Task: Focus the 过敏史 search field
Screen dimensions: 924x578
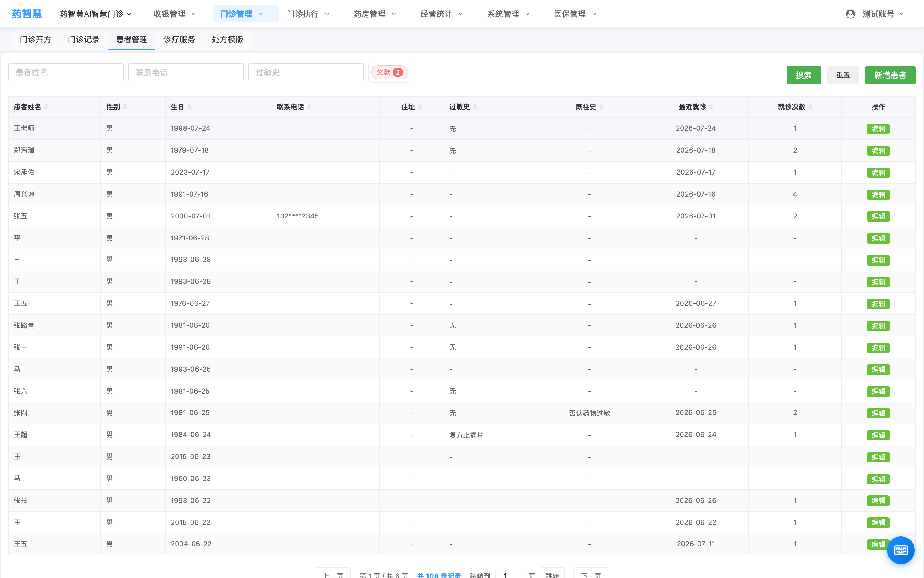Action: pyautogui.click(x=306, y=72)
